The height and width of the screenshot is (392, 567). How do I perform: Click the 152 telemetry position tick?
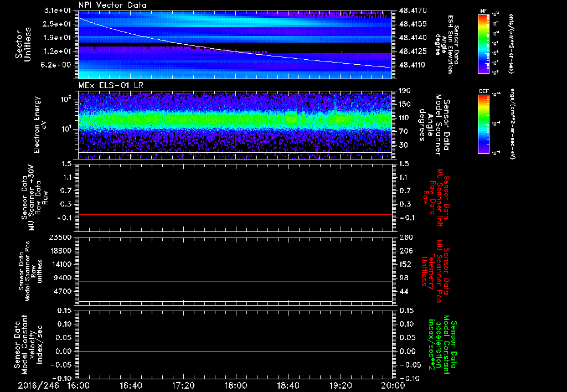click(405, 264)
